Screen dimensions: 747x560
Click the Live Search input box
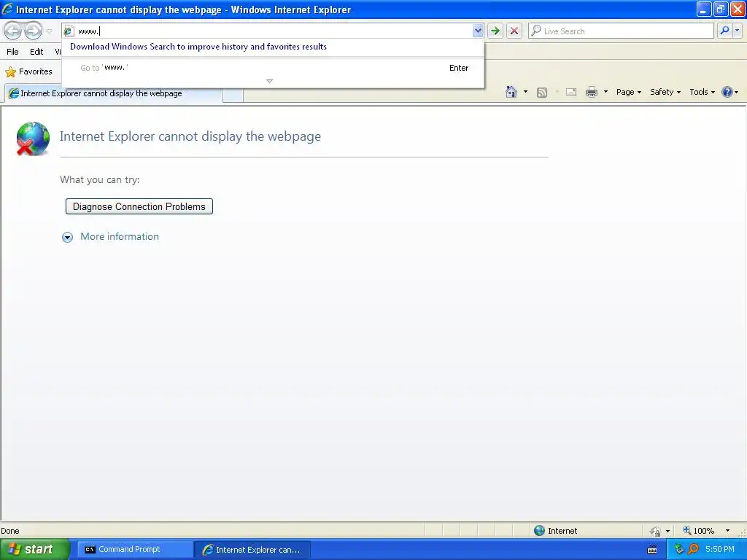pos(621,31)
